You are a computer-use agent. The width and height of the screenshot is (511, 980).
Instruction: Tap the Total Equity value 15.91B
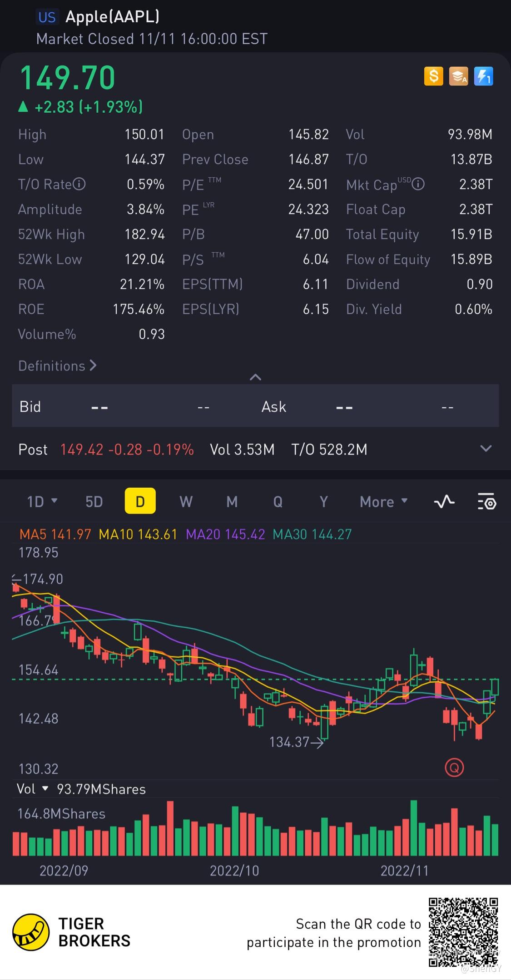(x=471, y=234)
